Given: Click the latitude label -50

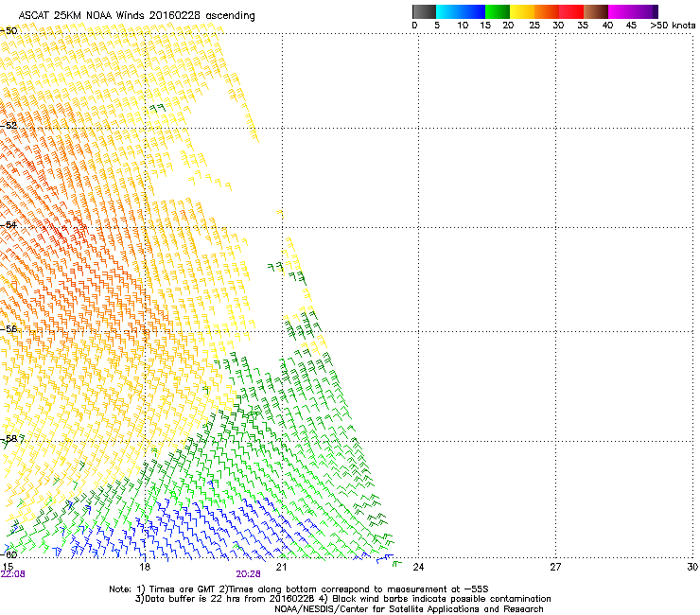Looking at the screenshot, I should [x=9, y=31].
